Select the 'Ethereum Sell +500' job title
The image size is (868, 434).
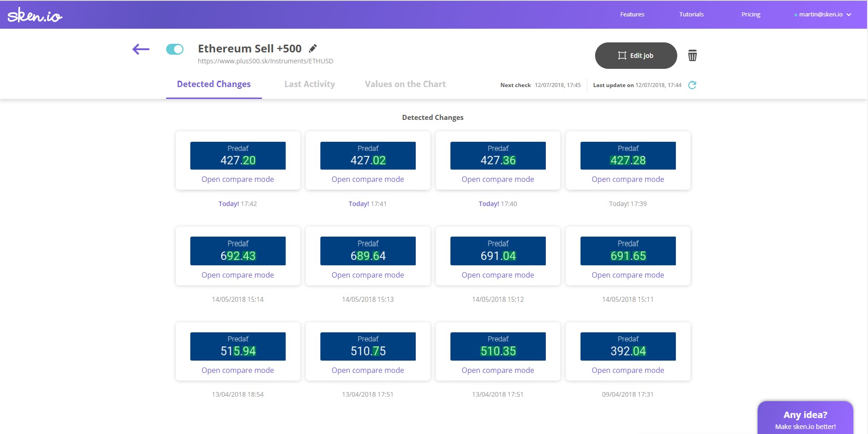click(x=250, y=48)
